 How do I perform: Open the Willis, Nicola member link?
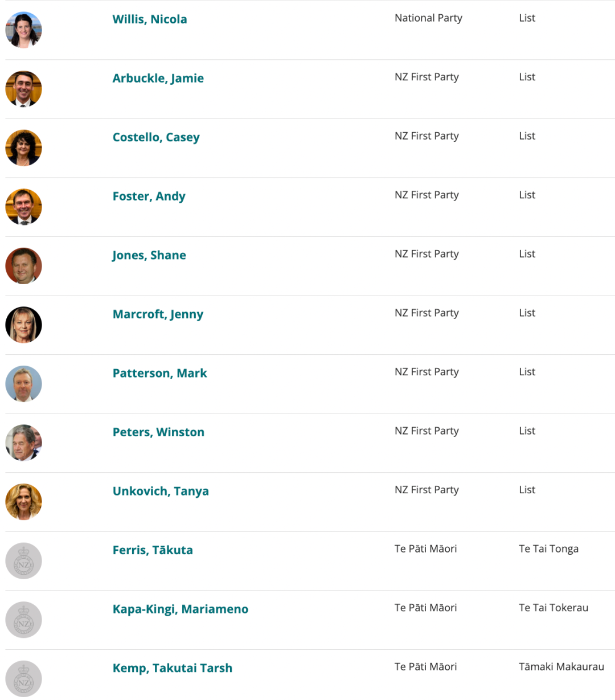[150, 19]
